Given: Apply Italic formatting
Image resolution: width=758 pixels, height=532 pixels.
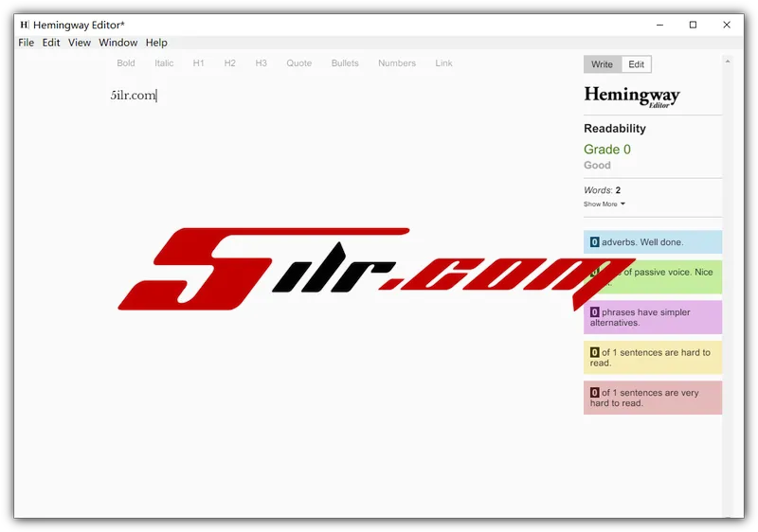Looking at the screenshot, I should coord(164,63).
